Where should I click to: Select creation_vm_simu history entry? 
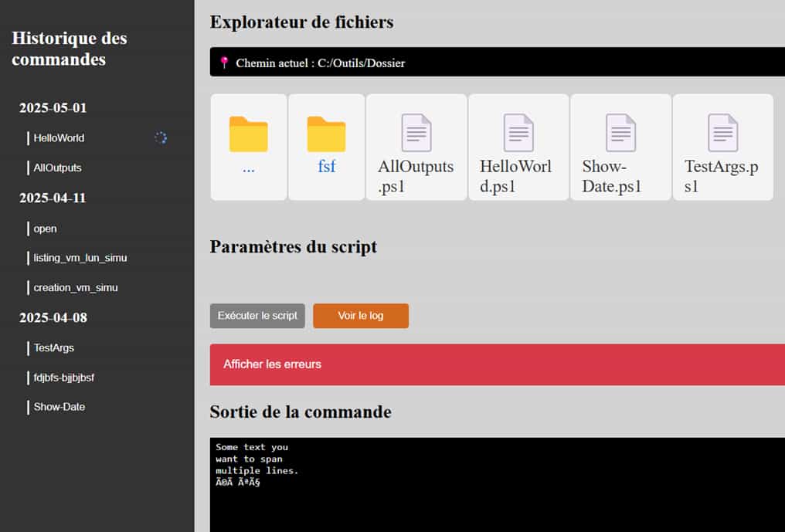tap(76, 288)
